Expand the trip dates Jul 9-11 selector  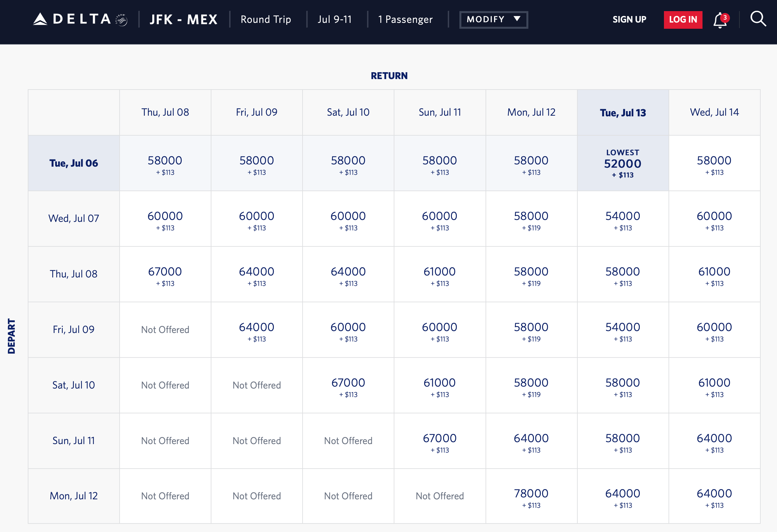(x=335, y=19)
